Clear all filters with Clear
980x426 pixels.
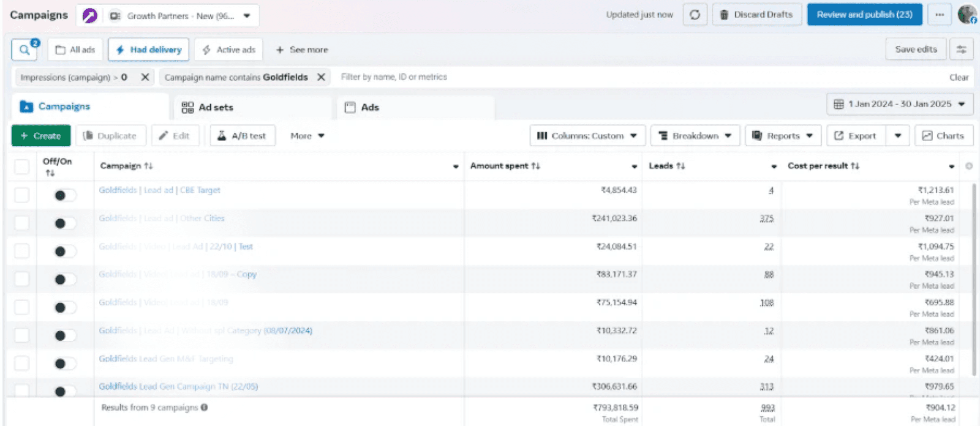(x=959, y=78)
